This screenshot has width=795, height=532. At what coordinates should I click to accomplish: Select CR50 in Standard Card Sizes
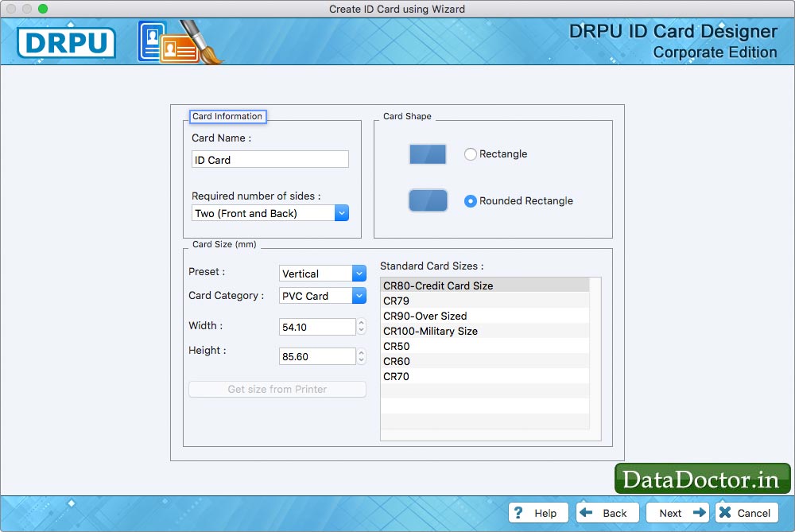point(485,347)
